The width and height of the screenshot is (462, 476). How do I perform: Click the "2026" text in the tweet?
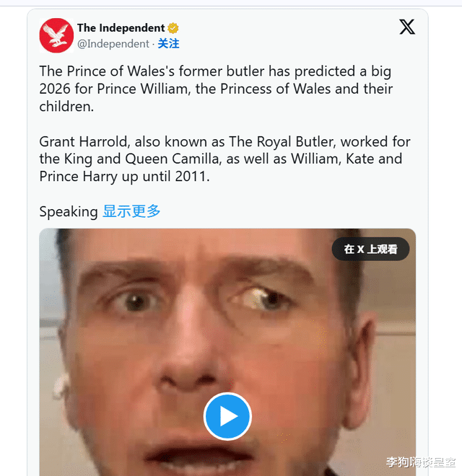point(58,89)
